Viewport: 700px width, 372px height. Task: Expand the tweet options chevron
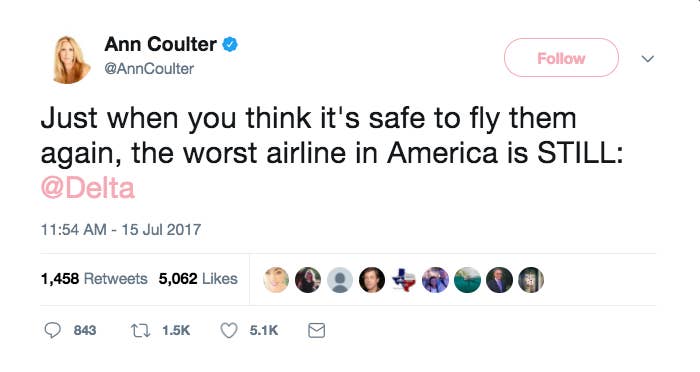click(x=648, y=59)
